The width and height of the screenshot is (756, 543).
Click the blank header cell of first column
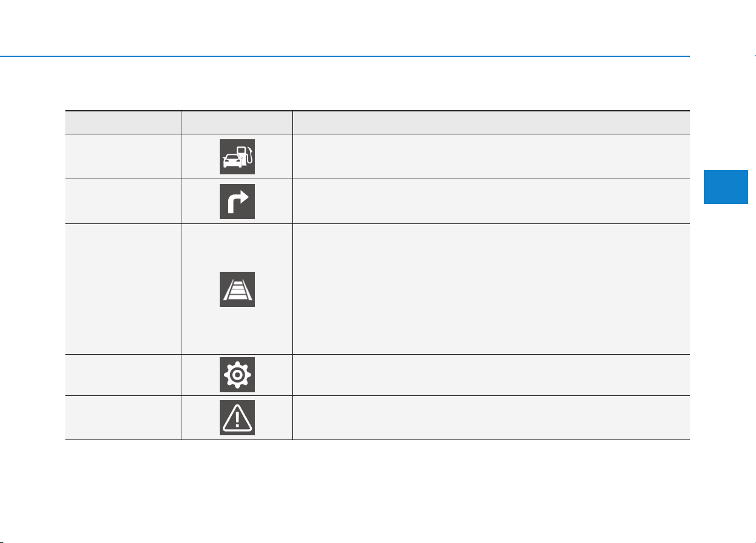tap(123, 122)
